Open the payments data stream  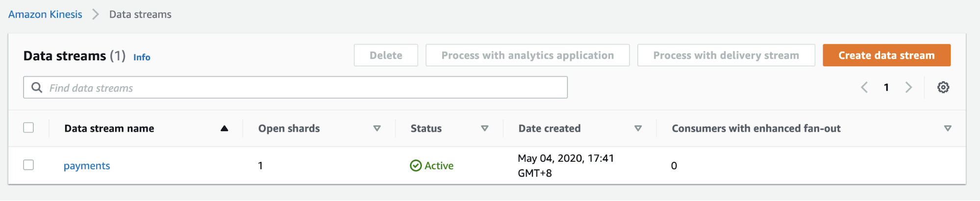click(87, 166)
